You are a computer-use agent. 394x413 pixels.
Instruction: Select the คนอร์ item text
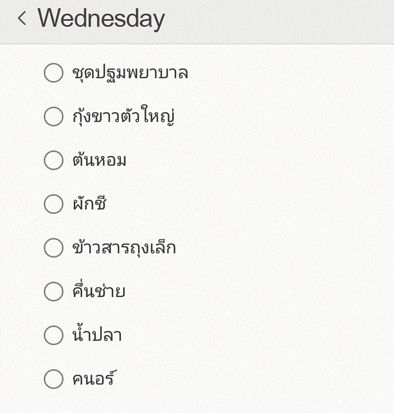pos(93,378)
